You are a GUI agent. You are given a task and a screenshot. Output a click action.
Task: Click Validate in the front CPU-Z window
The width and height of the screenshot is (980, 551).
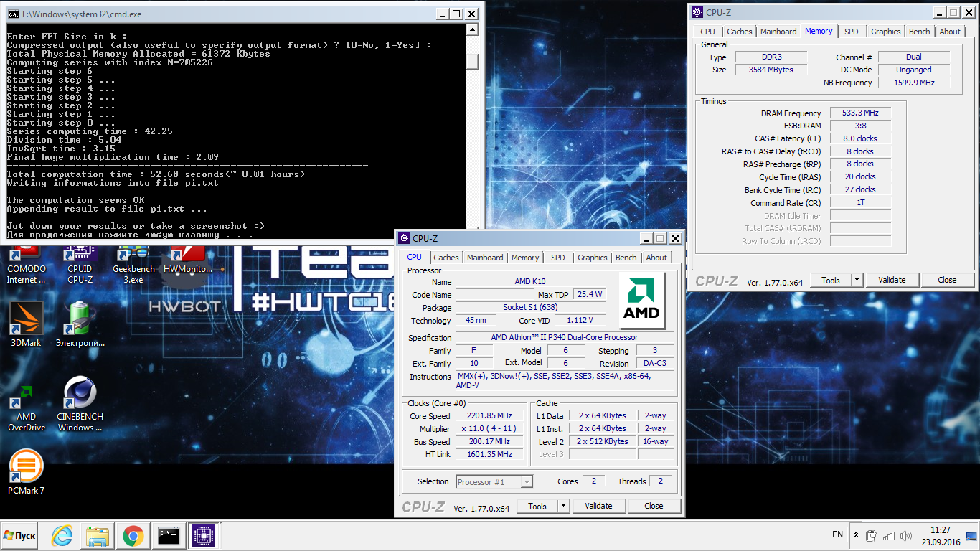(x=598, y=506)
